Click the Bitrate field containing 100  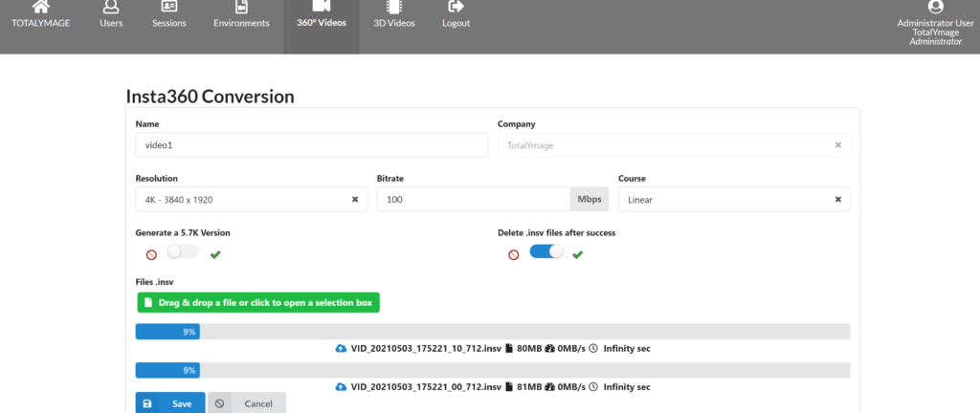tap(474, 200)
